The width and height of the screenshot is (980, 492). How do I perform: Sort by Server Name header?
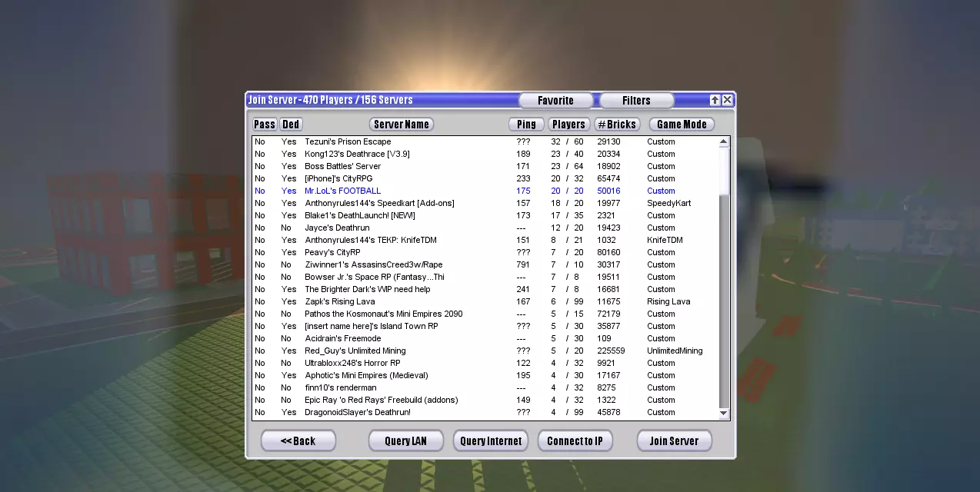point(401,125)
